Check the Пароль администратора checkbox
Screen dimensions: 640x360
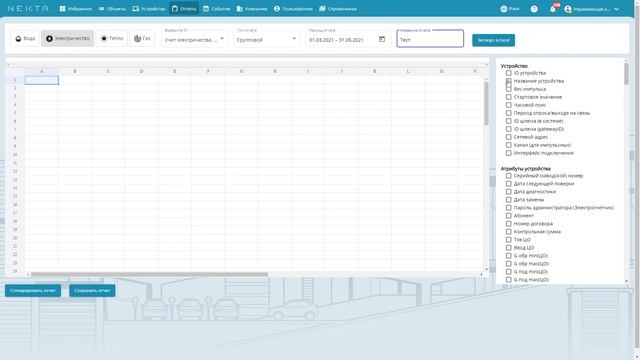(509, 208)
